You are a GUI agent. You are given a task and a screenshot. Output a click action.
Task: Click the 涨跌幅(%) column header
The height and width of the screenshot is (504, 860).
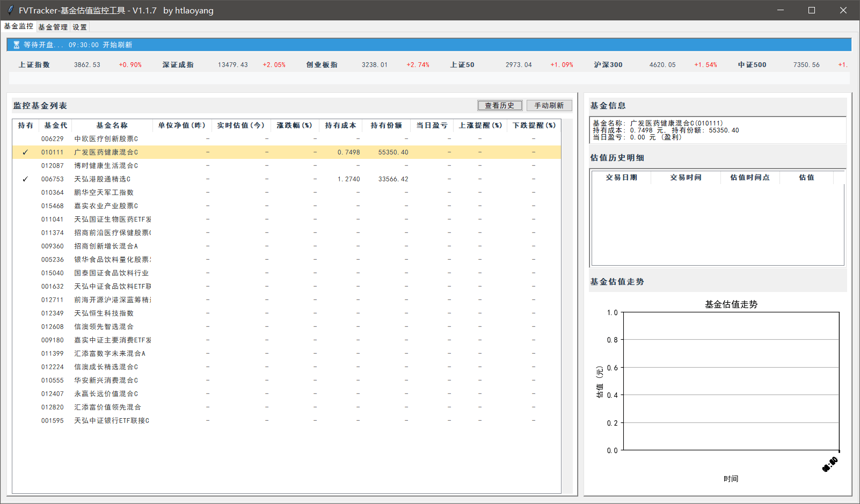(x=294, y=126)
